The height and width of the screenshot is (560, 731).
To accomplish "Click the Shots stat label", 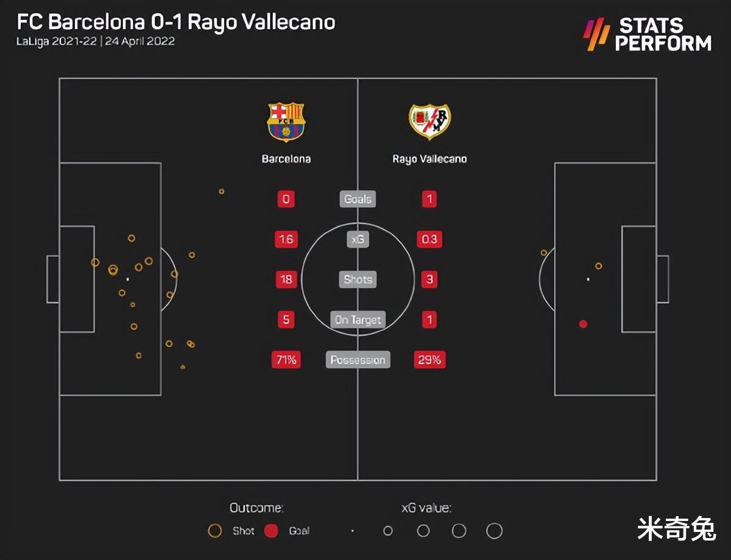I will click(x=358, y=279).
